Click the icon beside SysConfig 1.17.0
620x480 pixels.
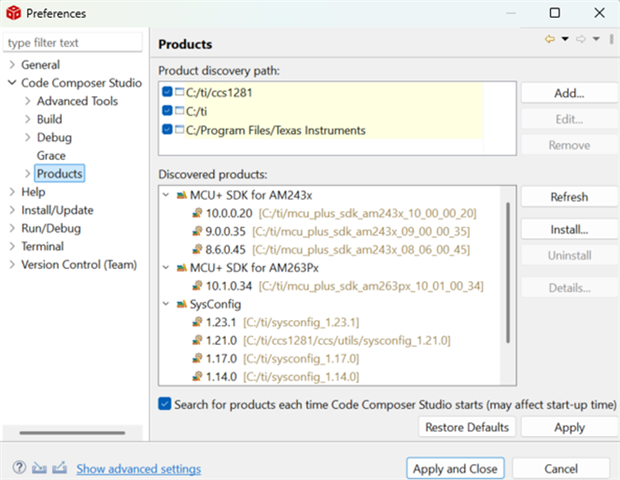tap(197, 359)
